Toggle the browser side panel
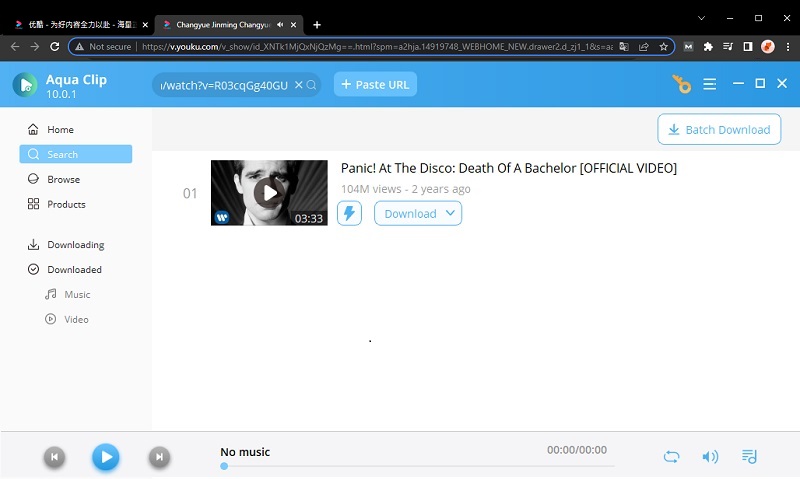 coord(748,46)
